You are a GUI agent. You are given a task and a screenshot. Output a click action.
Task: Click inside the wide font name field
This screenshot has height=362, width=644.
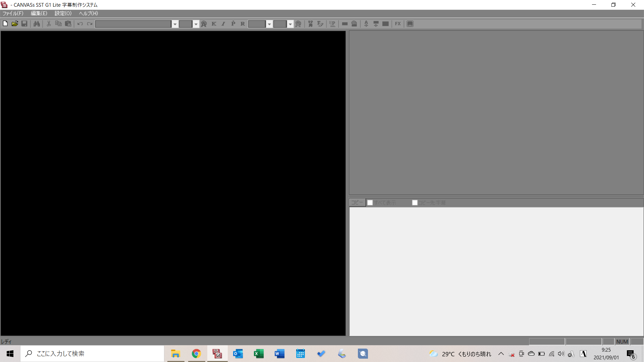[133, 24]
